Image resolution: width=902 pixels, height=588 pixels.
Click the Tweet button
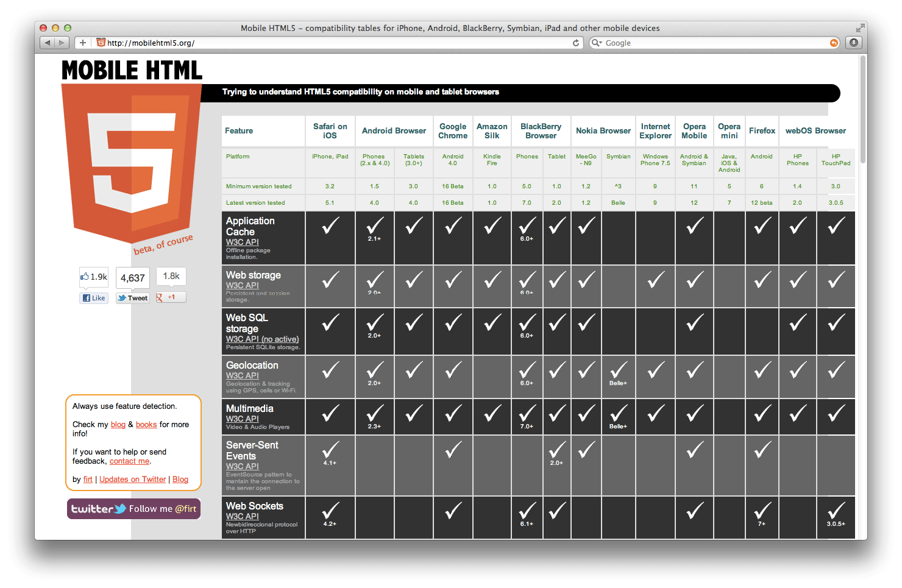(x=133, y=298)
